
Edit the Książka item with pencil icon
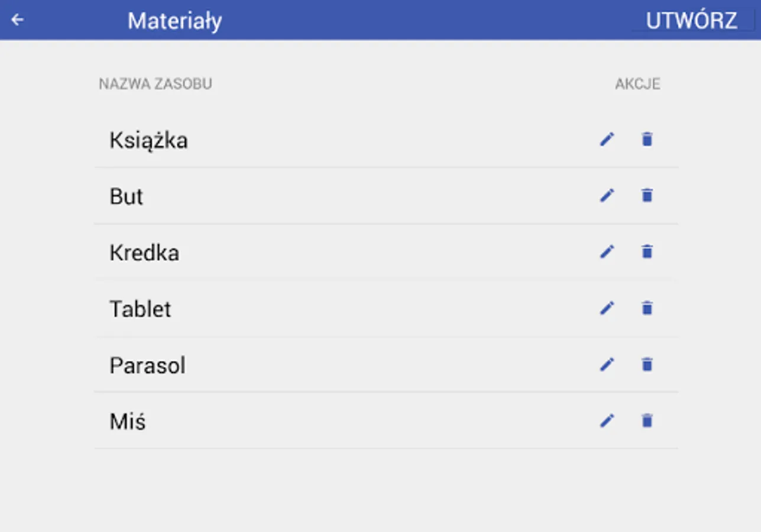[607, 140]
